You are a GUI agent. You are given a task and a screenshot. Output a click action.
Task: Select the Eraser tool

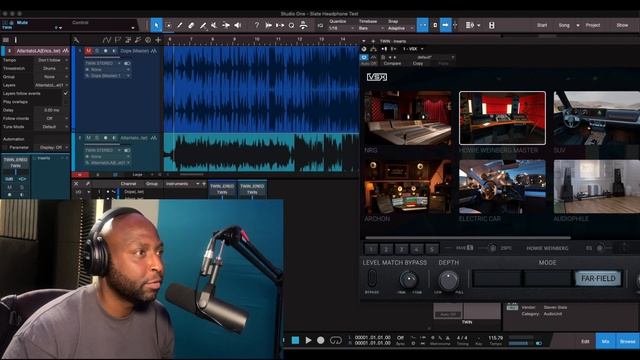191,25
